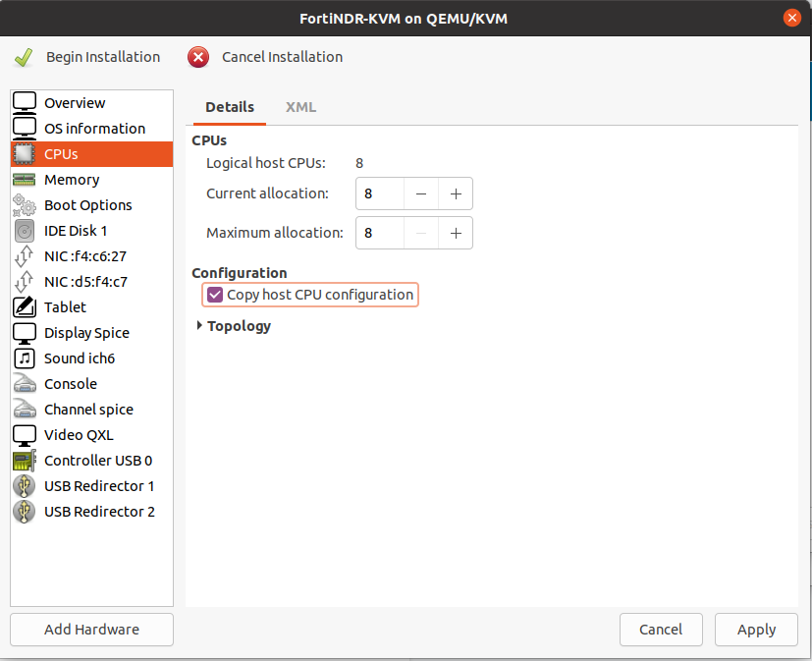This screenshot has width=812, height=661.
Task: Select the CPUs hardware icon
Action: (24, 153)
